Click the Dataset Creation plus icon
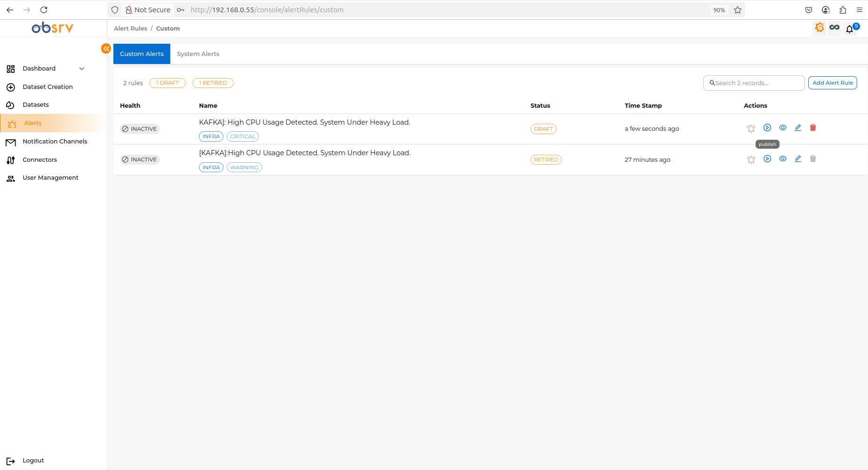The width and height of the screenshot is (868, 470). click(x=11, y=87)
